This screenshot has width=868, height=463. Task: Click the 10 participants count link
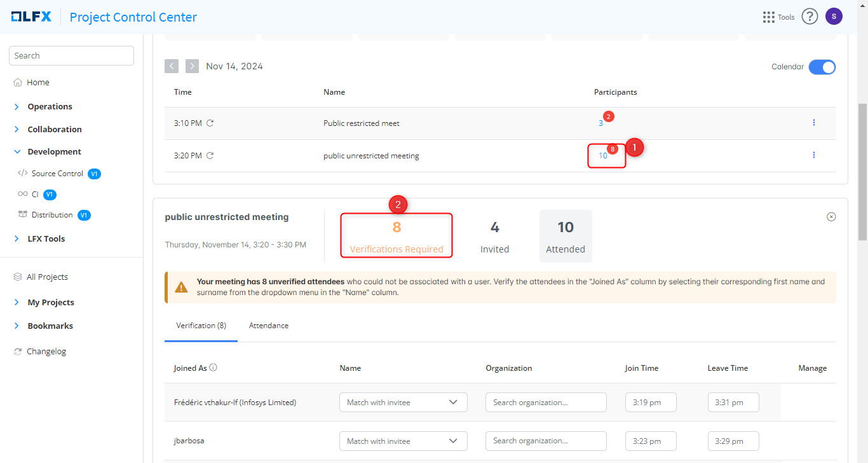[x=602, y=156]
